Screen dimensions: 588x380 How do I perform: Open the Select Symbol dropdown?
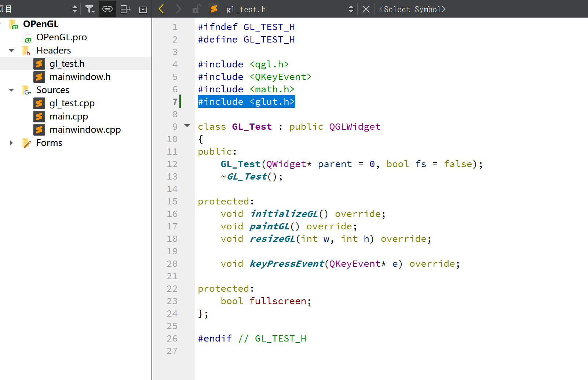(412, 9)
